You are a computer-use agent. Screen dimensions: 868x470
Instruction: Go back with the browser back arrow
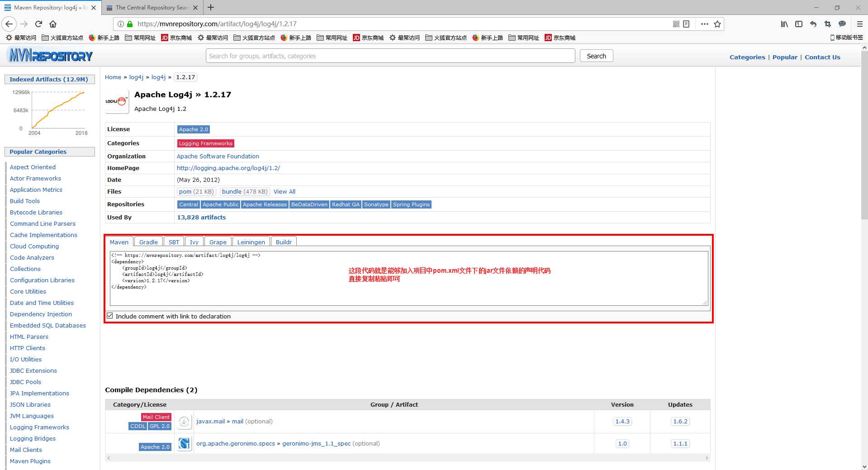tap(9, 24)
